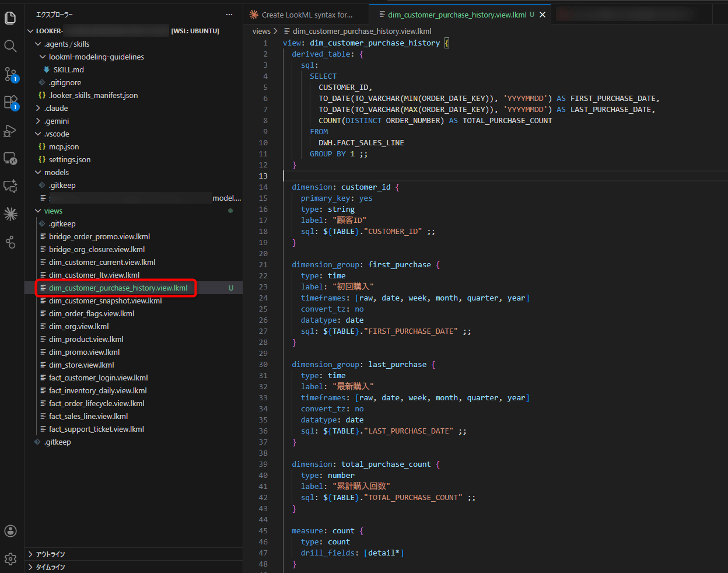
Task: Collapse the .agents/skills folder
Action: click(134, 44)
